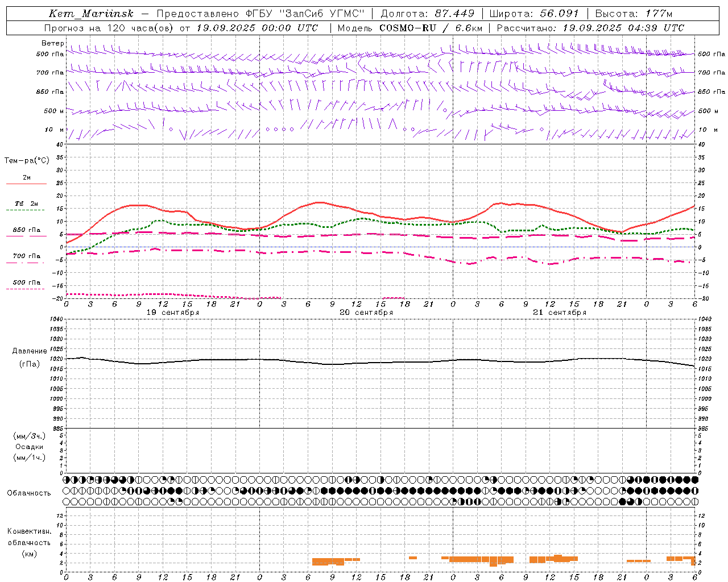728x582 pixels.
Task: Click the Широта: 56.091 value
Action: coord(534,14)
